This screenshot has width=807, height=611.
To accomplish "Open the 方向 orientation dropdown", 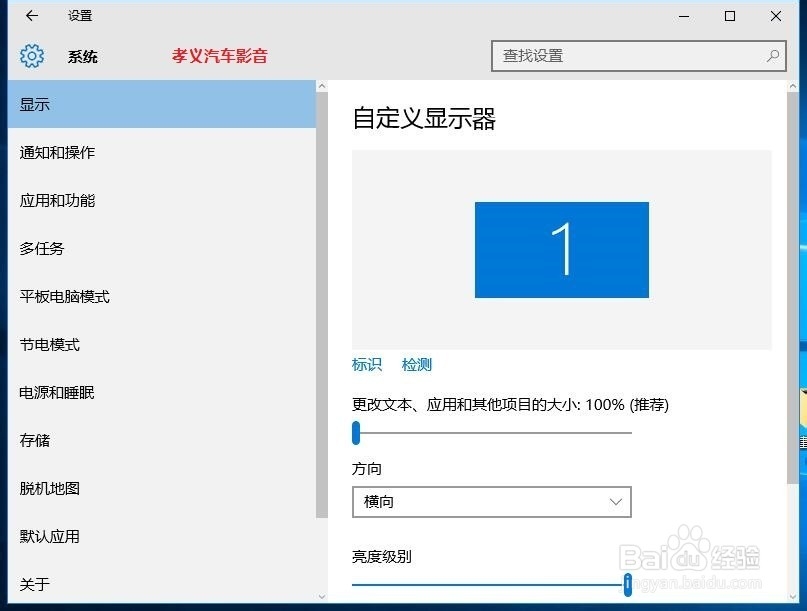I will 491,501.
